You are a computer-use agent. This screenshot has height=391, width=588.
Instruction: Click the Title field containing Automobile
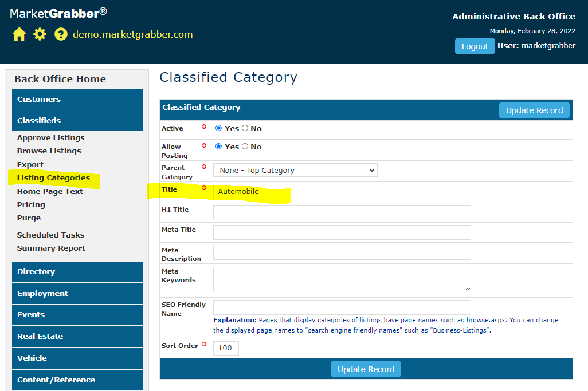pyautogui.click(x=342, y=192)
